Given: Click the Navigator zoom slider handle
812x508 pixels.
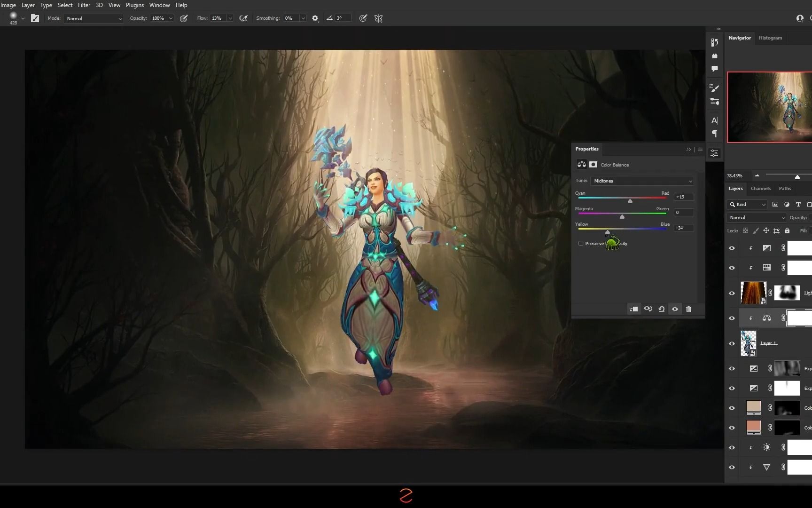Looking at the screenshot, I should 797,177.
